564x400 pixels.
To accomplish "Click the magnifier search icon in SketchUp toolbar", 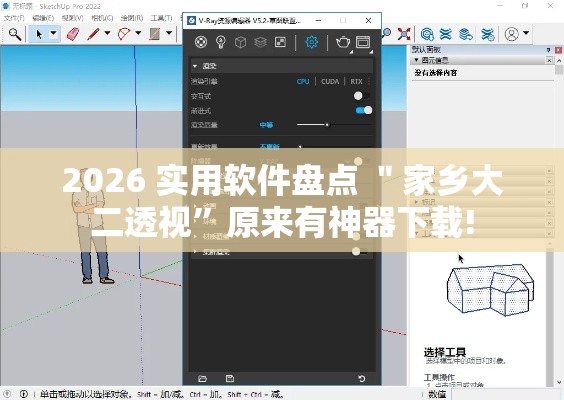I will [15, 34].
